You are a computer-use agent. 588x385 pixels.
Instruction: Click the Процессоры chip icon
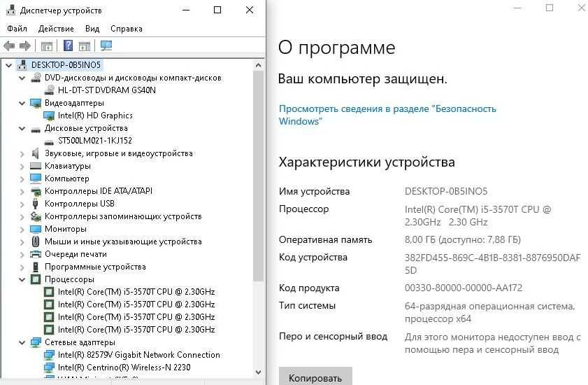pyautogui.click(x=36, y=279)
